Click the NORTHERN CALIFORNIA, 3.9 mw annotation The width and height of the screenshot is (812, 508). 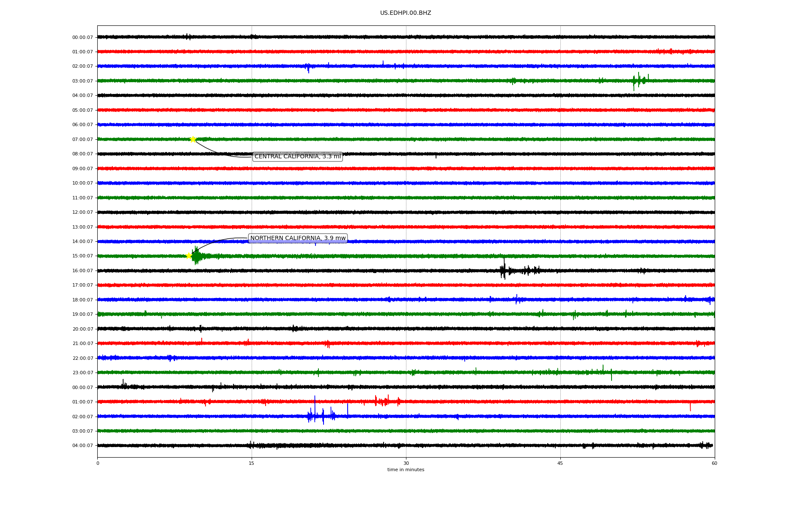[x=298, y=238]
